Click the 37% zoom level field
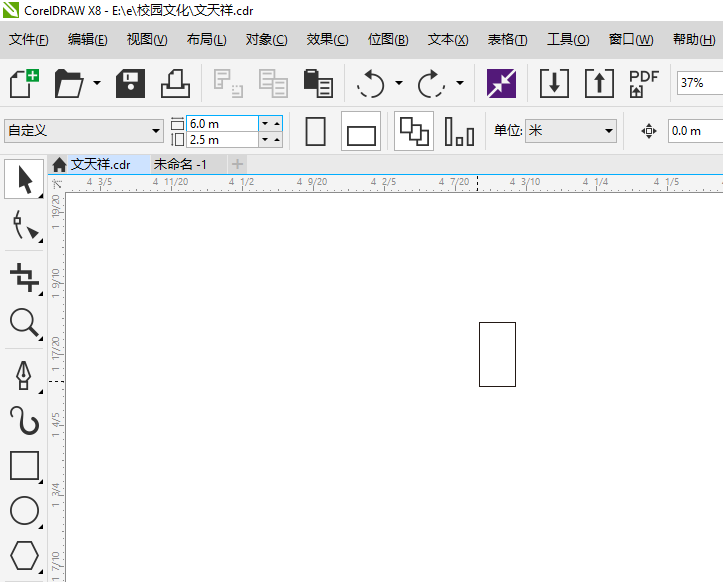This screenshot has height=582, width=723. pyautogui.click(x=699, y=83)
